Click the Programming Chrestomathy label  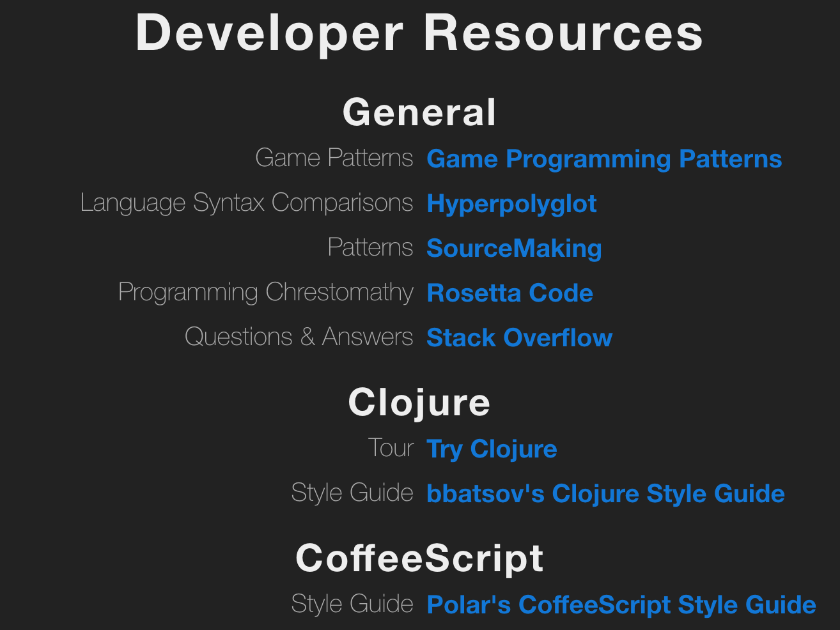266,291
